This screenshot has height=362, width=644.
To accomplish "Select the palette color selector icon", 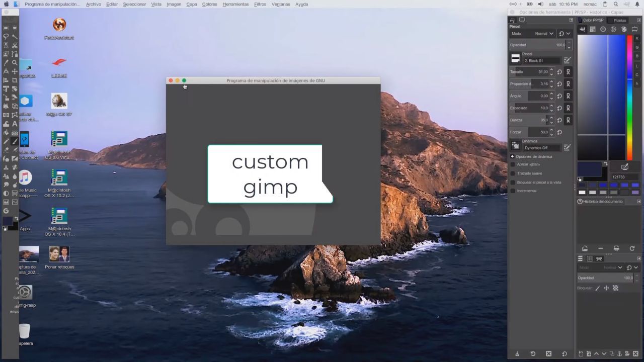I will click(624, 29).
